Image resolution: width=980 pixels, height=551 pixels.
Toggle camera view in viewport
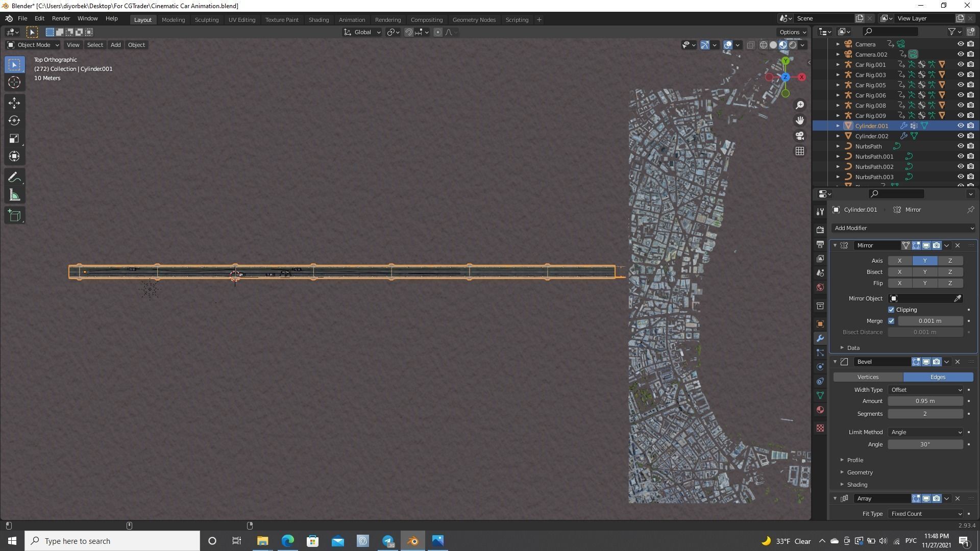click(x=800, y=136)
